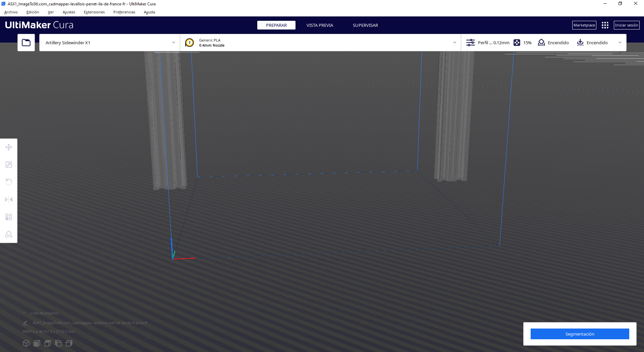The image size is (644, 352).
Task: Open the Extensiones menu
Action: (x=94, y=12)
